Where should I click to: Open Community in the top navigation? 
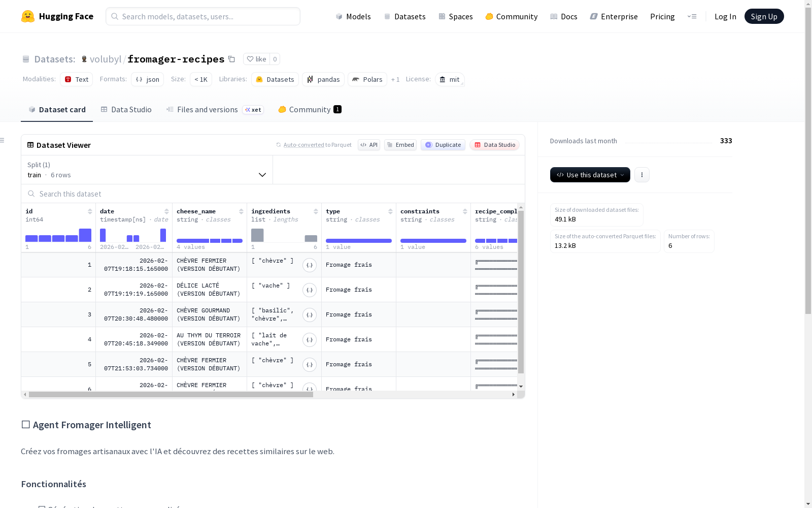(x=512, y=16)
